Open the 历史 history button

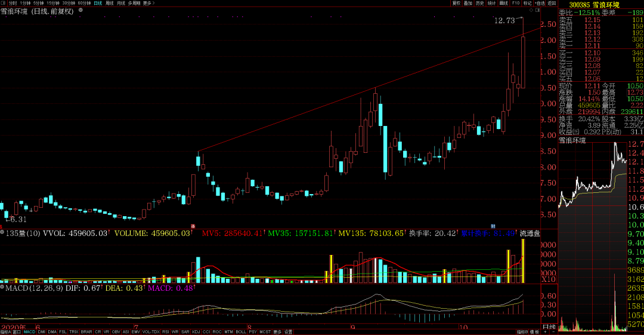[x=480, y=3]
